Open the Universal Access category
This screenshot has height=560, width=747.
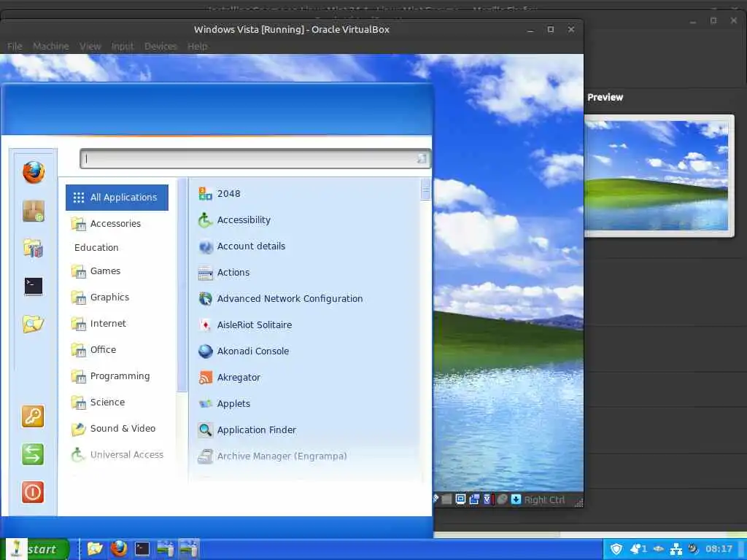[117, 454]
